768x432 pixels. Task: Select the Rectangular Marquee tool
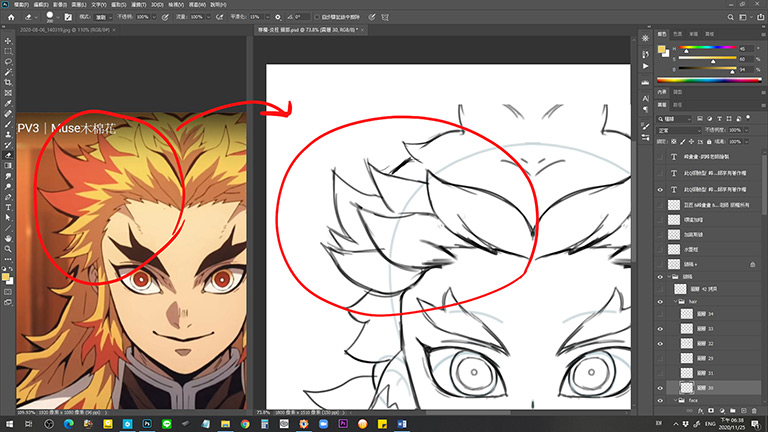point(8,51)
